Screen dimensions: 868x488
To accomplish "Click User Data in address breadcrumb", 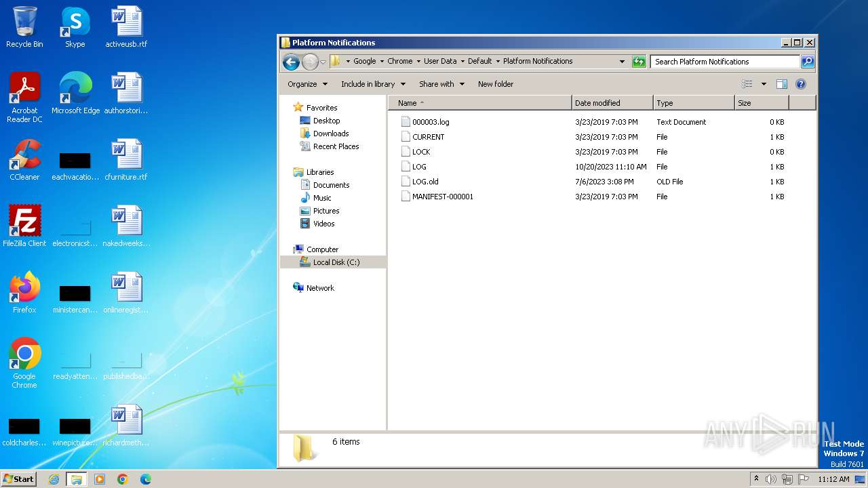I will [440, 61].
